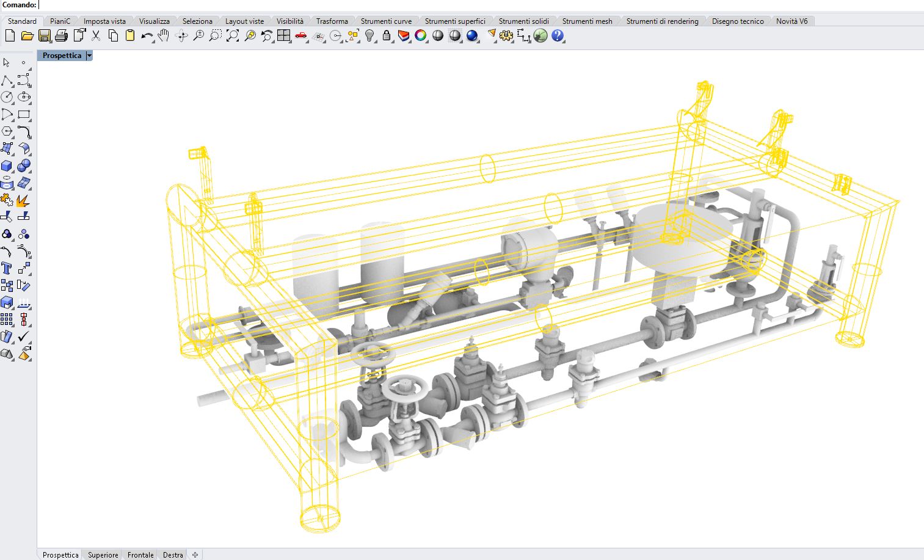Viewport: 924px width, 560px height.
Task: Open the color wheel properties icon
Action: 421,36
